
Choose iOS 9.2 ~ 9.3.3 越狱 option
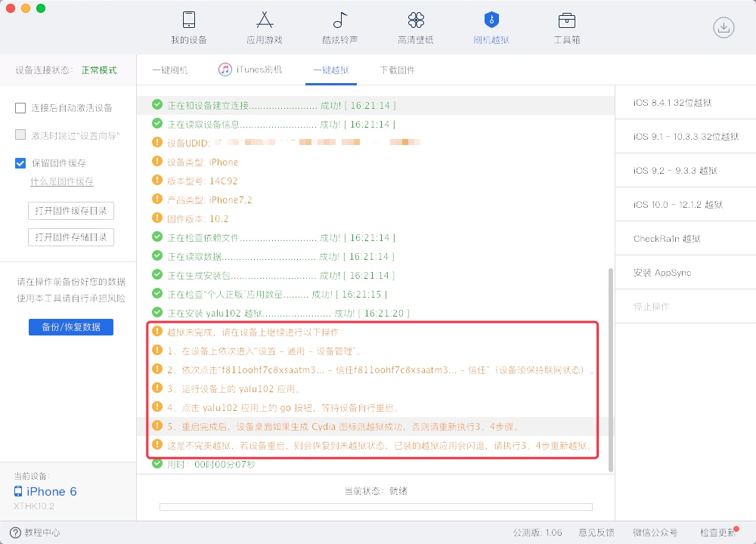(x=686, y=171)
